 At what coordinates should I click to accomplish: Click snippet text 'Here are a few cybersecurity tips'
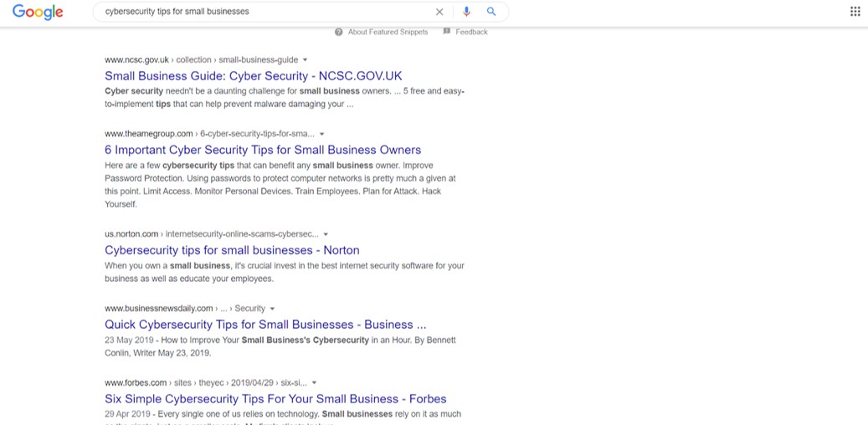pyautogui.click(x=171, y=166)
